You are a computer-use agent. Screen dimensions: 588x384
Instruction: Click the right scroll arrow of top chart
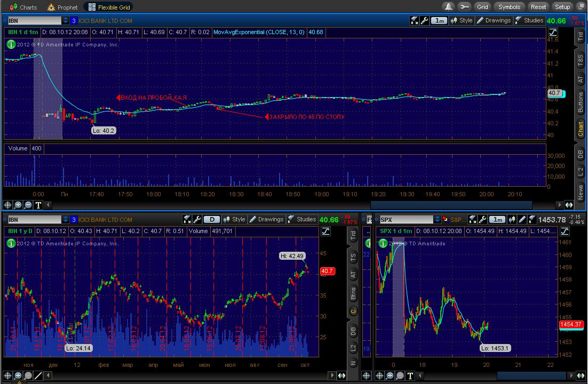560,205
